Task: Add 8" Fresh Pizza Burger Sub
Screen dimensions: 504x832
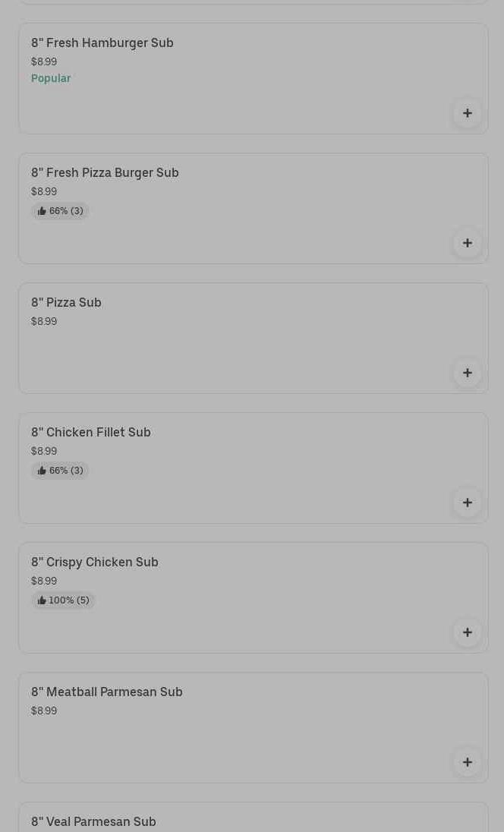Action: (467, 243)
